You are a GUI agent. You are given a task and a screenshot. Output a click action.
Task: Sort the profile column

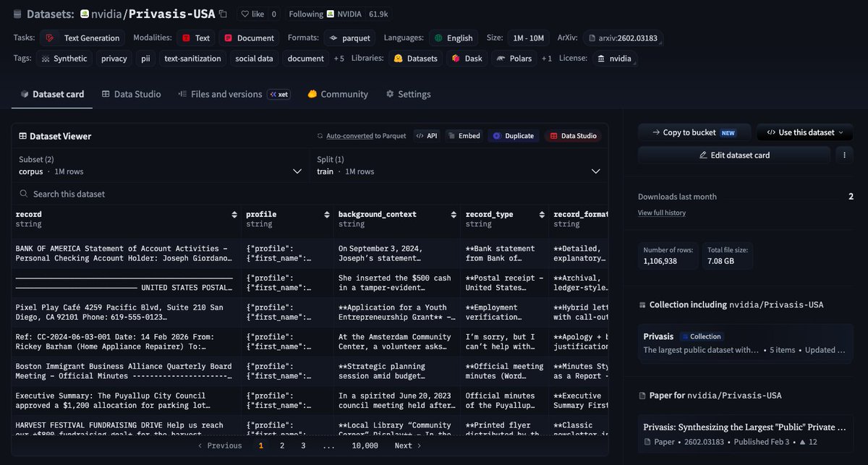(327, 215)
